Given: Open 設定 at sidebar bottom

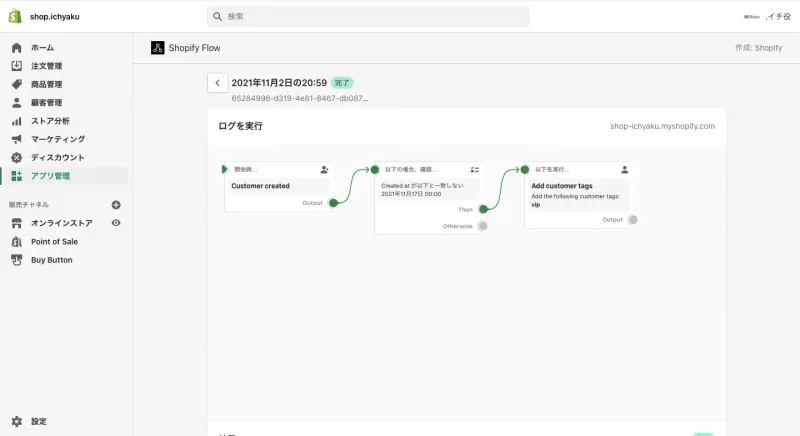Looking at the screenshot, I should [x=39, y=421].
